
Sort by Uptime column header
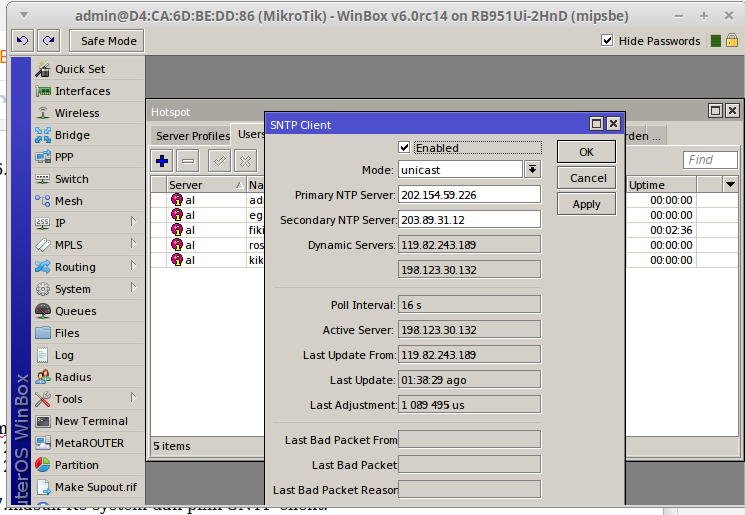661,185
